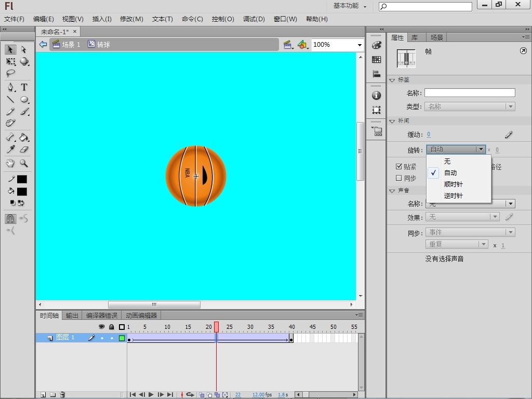Open the 修改(M) menu
Viewport: 532px width, 399px height.
pyautogui.click(x=131, y=19)
